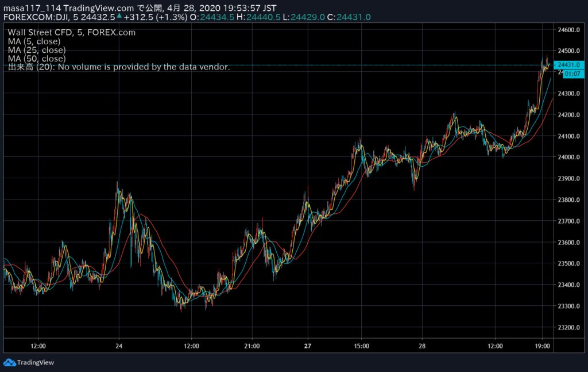Click the green up-arrow change indicator

coord(119,16)
